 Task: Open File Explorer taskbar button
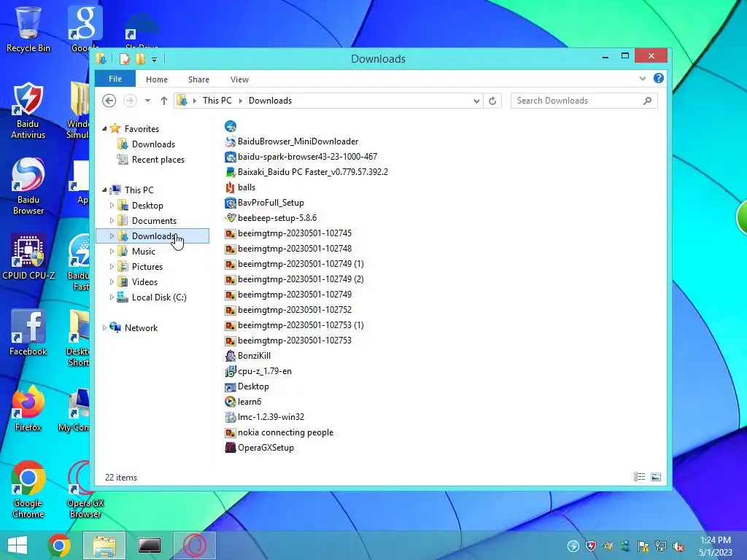104,545
